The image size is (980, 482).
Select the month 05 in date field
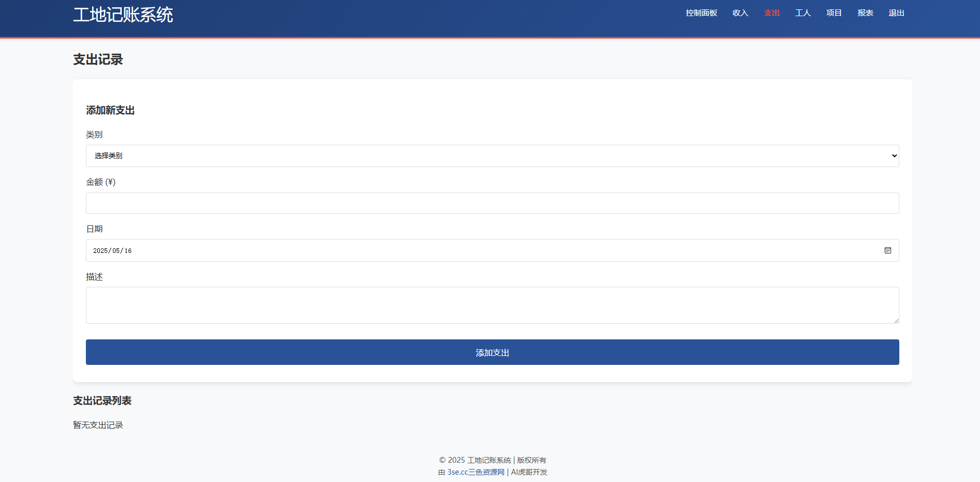pos(116,251)
